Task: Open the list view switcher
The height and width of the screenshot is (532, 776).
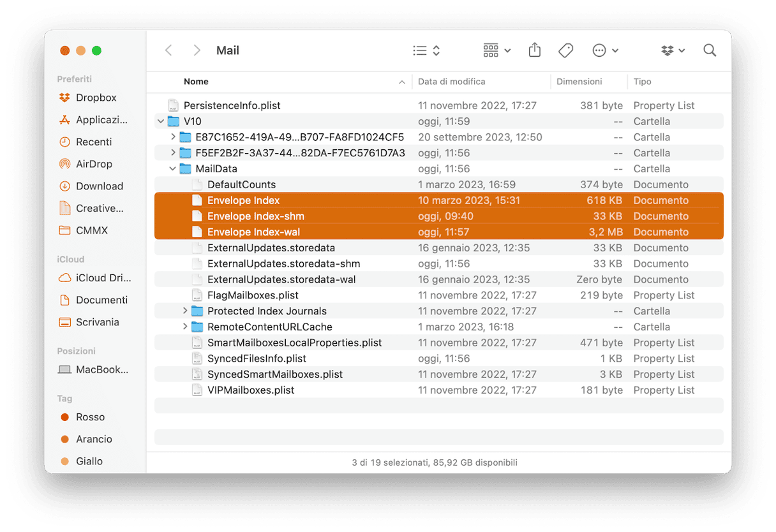Action: pyautogui.click(x=426, y=50)
